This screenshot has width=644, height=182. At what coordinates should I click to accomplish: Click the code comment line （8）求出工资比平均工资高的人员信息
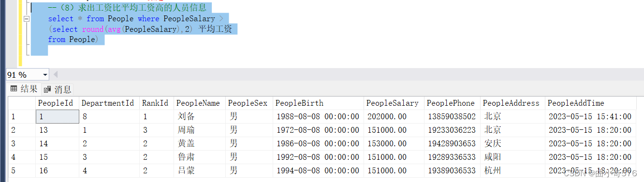(127, 8)
